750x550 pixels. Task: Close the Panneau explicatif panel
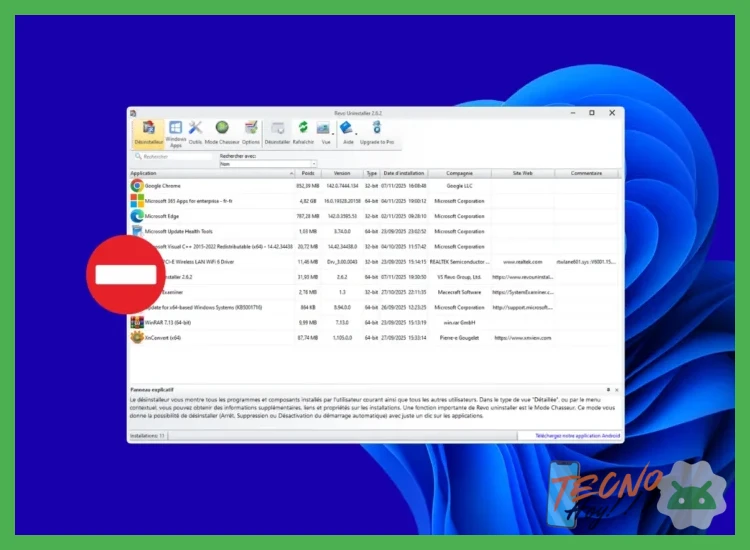(x=617, y=390)
